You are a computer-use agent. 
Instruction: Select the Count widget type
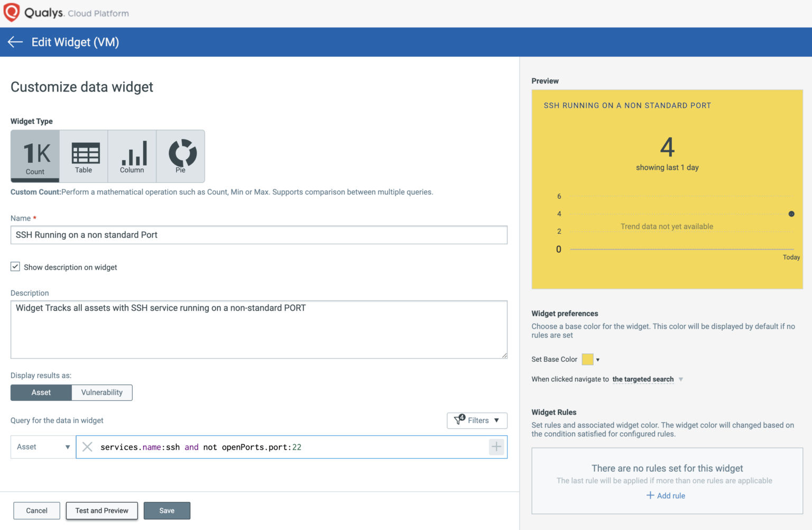click(x=35, y=156)
